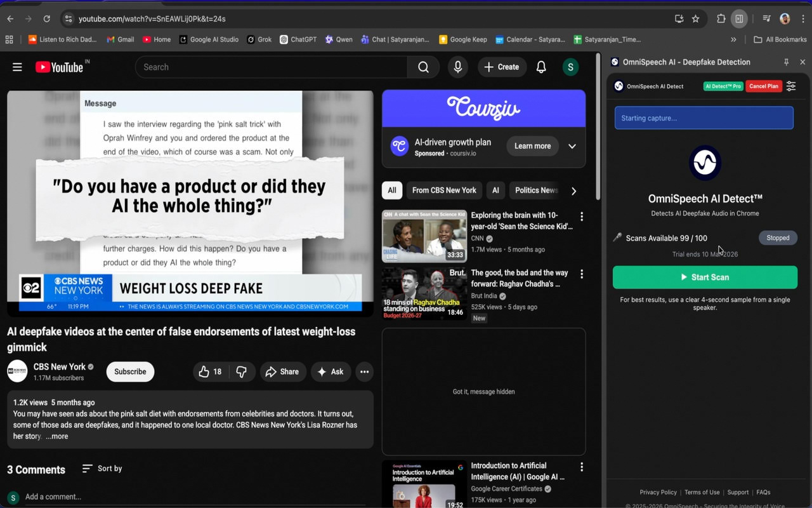The height and width of the screenshot is (508, 812).
Task: Open the Sort by comments dropdown
Action: [x=102, y=469]
